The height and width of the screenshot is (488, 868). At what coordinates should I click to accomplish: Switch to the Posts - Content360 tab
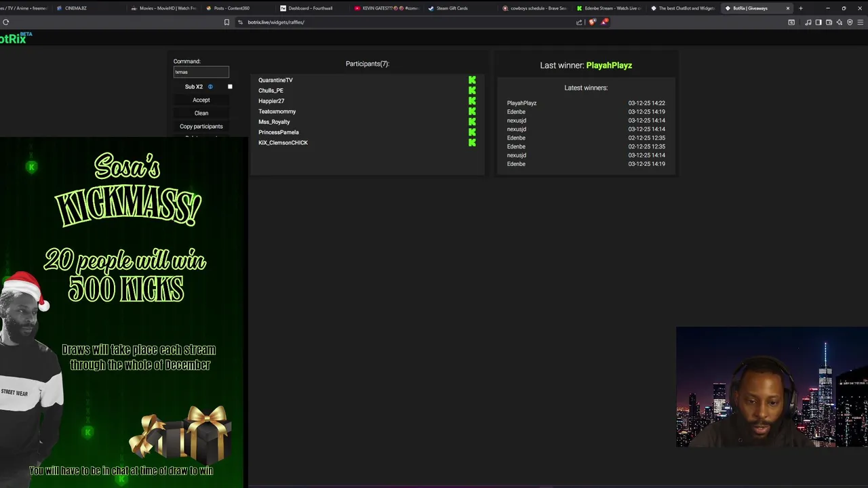(237, 8)
